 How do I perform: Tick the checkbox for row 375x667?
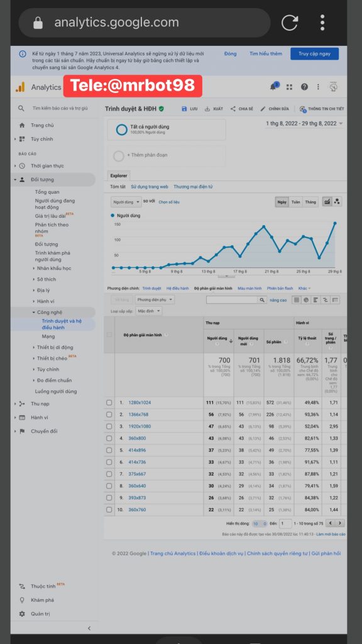point(109,474)
